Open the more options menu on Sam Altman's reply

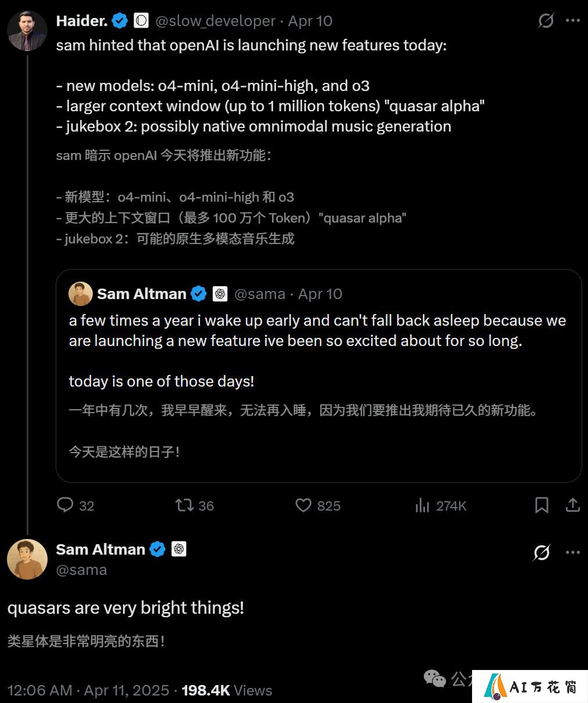[573, 552]
